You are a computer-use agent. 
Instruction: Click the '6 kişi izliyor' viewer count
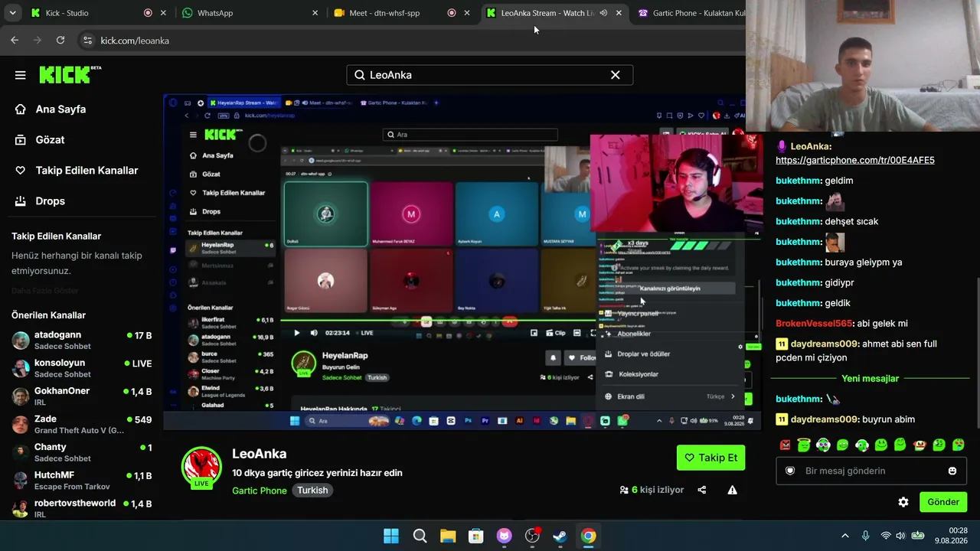652,490
